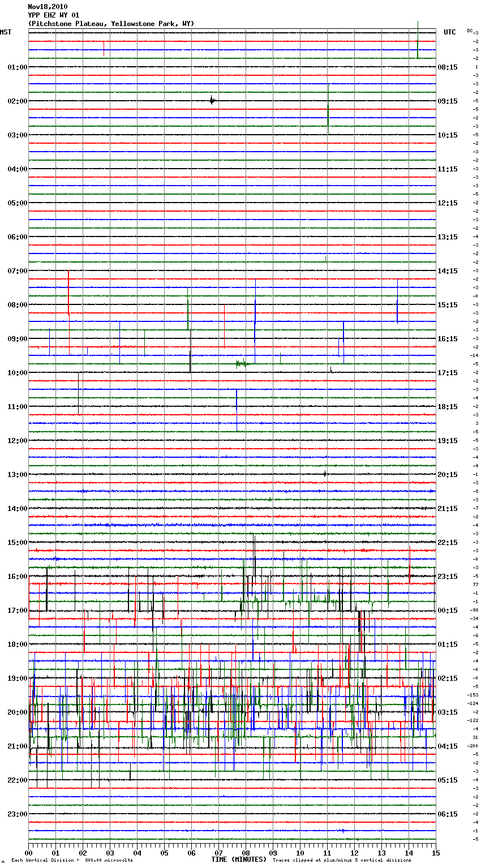Click minute 14 on the time axis
Screen dimensions: 481x868
coord(409,853)
